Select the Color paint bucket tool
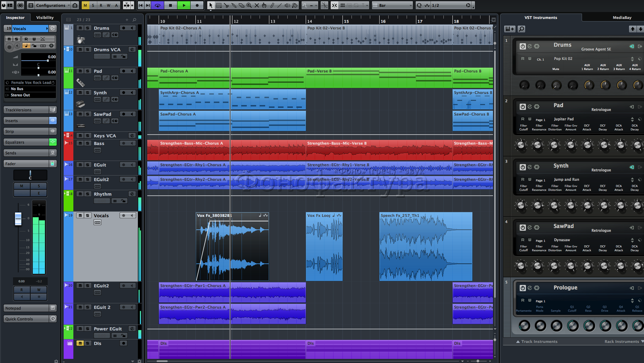 [295, 5]
